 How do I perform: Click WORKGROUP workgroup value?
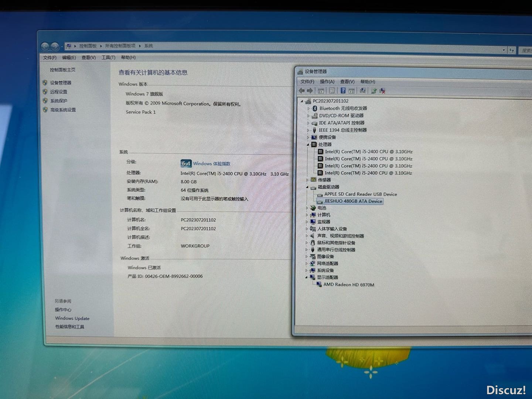click(x=195, y=246)
